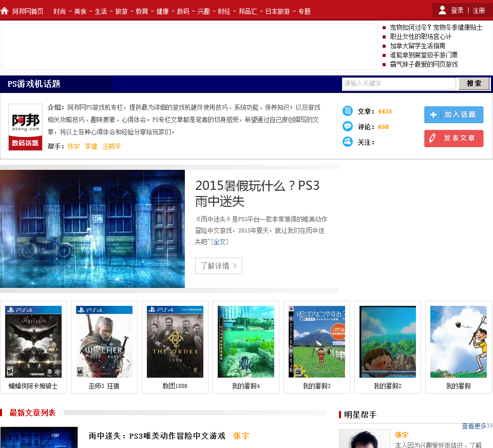This screenshot has width=493, height=448.
Task: Open helper 李健 profile link
Action: pos(91,146)
